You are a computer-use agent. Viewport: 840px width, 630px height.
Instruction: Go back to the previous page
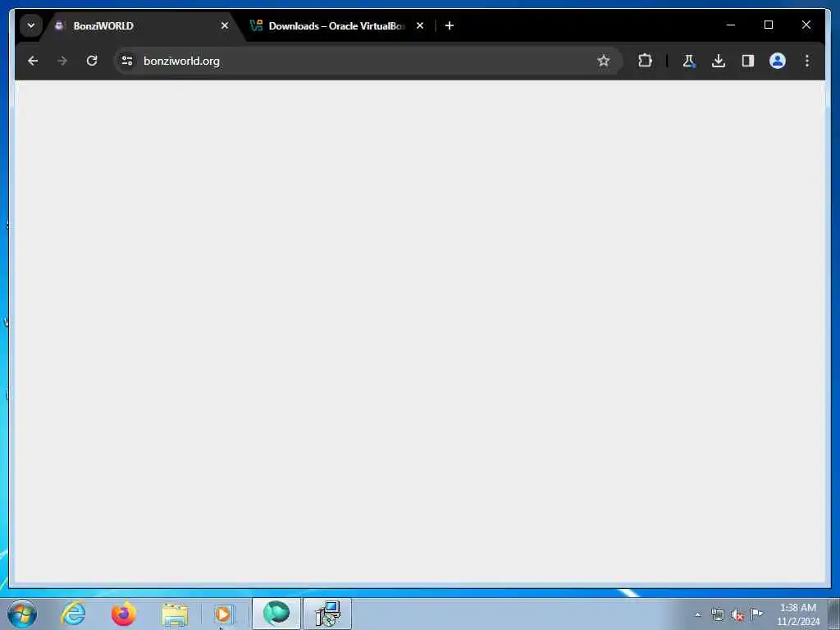(x=33, y=61)
